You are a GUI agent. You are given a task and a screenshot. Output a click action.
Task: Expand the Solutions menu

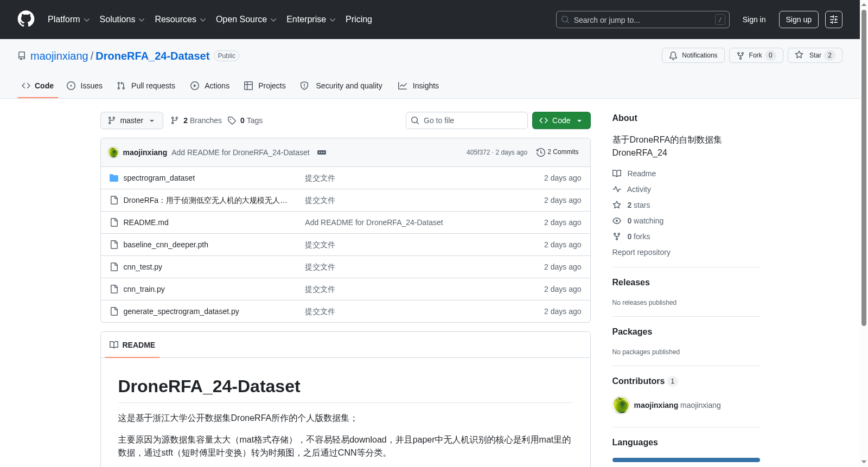122,20
